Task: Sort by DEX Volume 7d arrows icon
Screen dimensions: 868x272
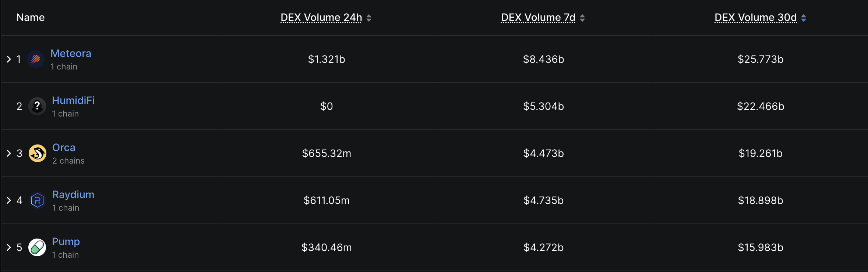Action: 582,18
